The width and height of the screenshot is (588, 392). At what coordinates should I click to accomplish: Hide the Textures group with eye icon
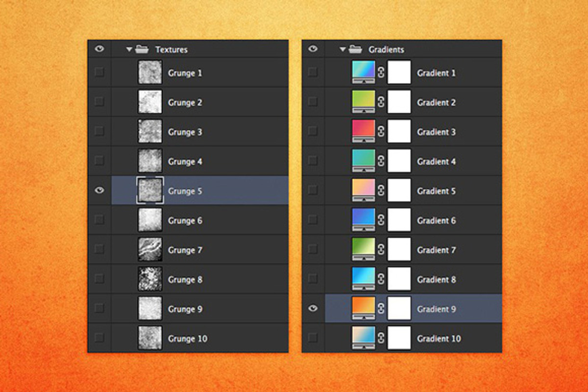(99, 49)
